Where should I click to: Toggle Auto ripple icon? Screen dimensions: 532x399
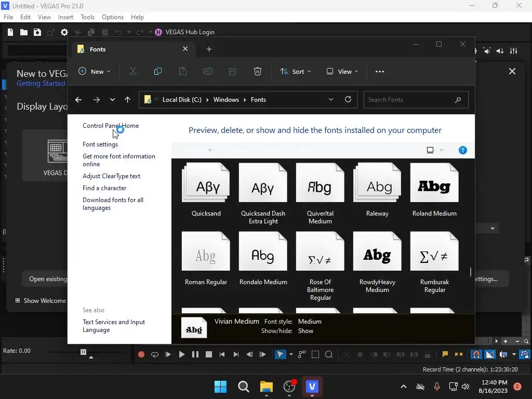[503, 354]
